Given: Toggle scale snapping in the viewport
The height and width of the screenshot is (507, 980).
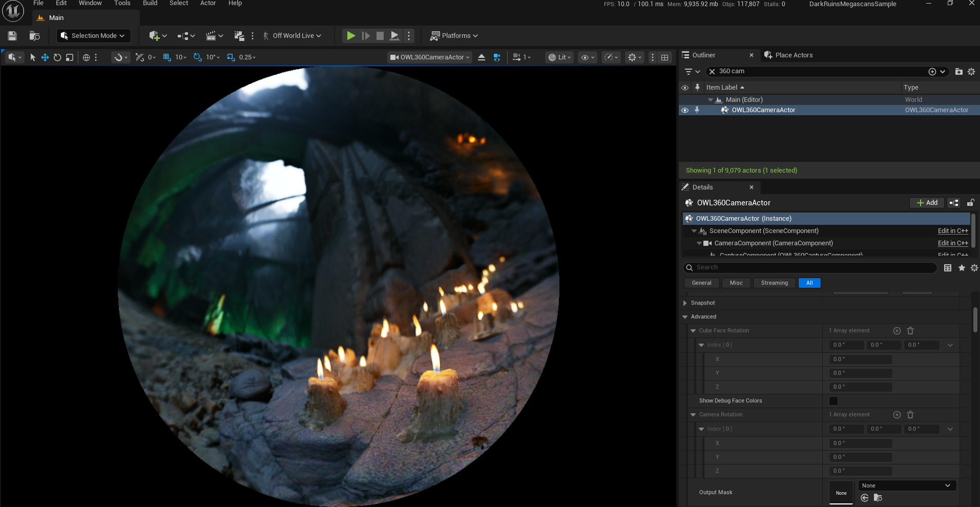Looking at the screenshot, I should coord(231,57).
